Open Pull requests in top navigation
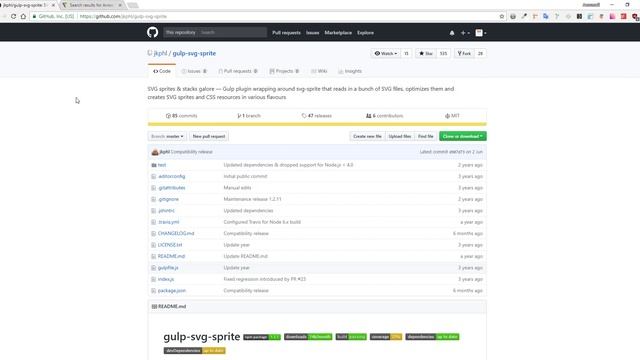The width and height of the screenshot is (640, 360). tap(286, 33)
